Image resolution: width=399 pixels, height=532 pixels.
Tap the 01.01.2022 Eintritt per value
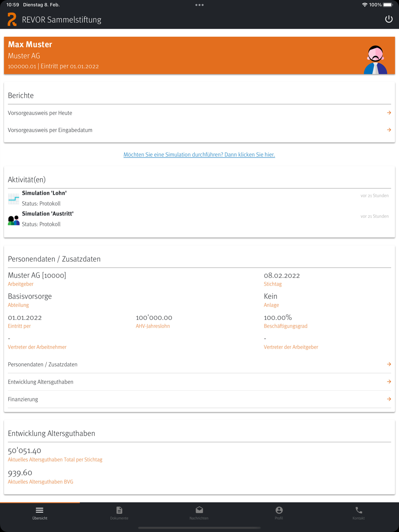click(x=25, y=318)
